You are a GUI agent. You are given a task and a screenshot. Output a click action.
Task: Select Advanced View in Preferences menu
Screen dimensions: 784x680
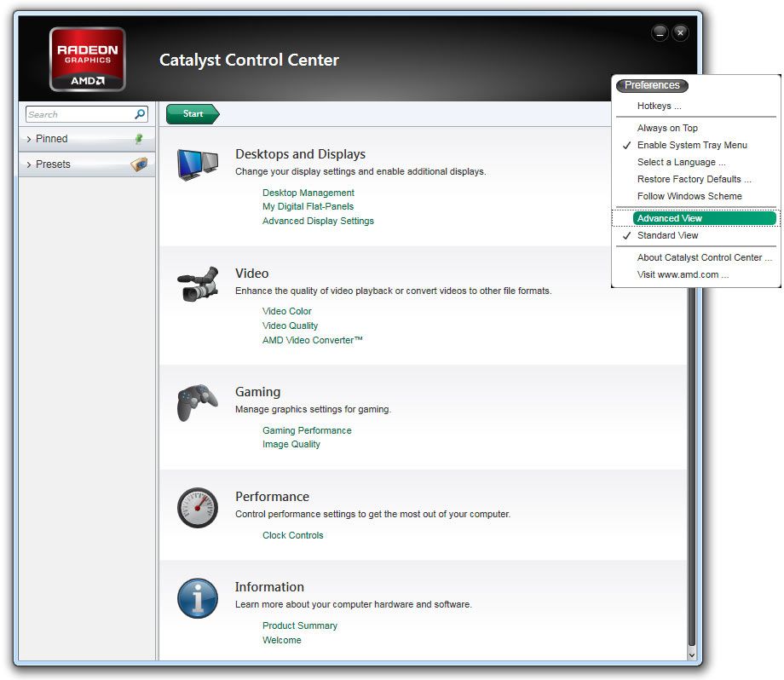705,218
